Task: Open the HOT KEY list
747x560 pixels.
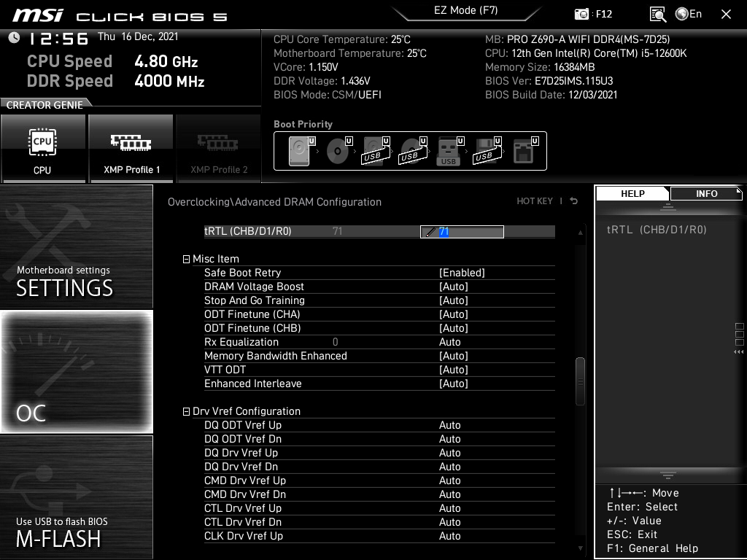Action: coord(535,201)
